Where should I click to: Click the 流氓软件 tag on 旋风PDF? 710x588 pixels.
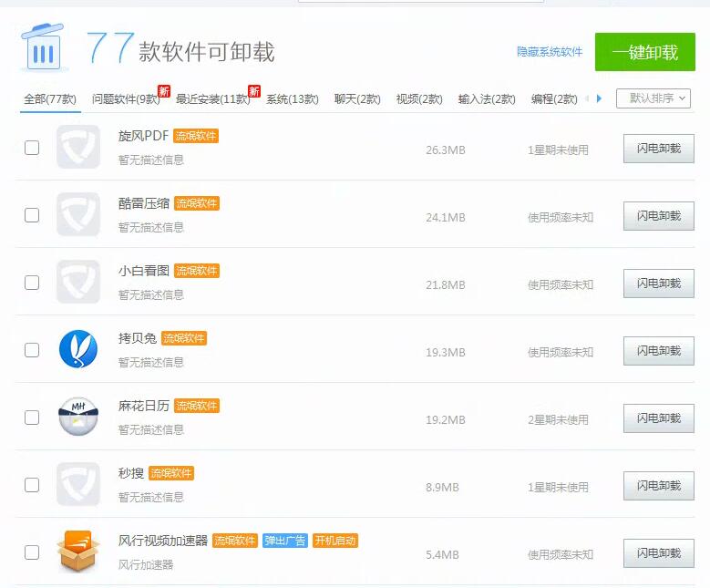pos(196,136)
